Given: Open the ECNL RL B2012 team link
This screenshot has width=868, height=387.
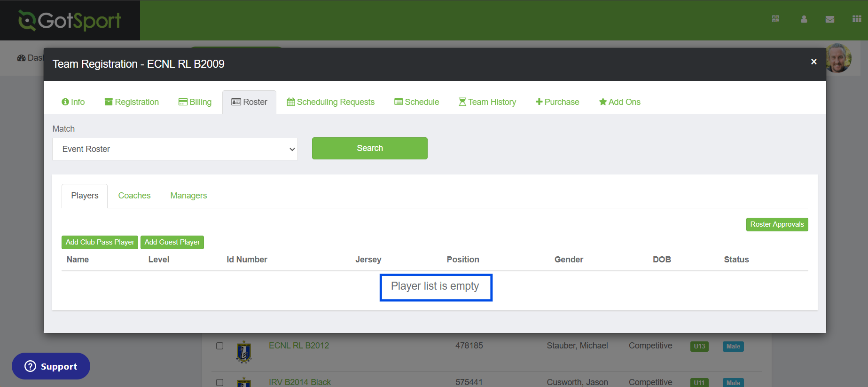Looking at the screenshot, I should pos(299,346).
